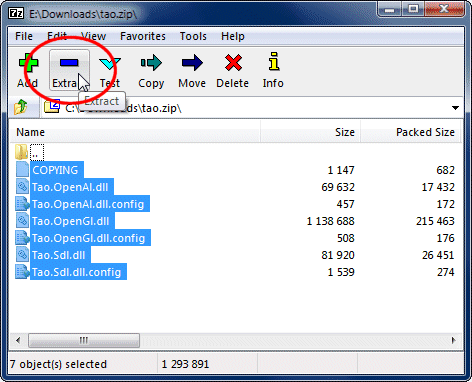Open the Favorites menu
This screenshot has width=472, height=382.
(x=143, y=36)
